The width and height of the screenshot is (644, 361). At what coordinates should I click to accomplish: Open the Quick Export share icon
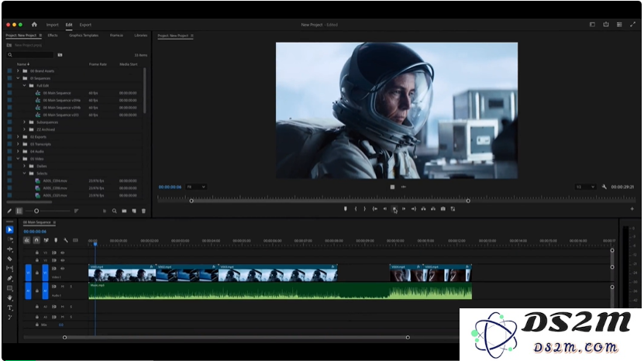coord(606,25)
